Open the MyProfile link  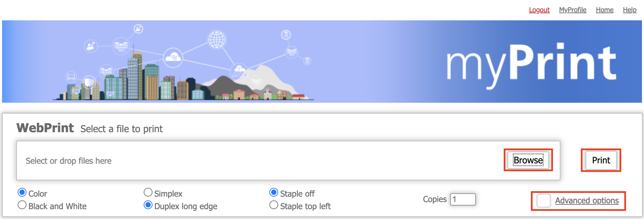573,10
